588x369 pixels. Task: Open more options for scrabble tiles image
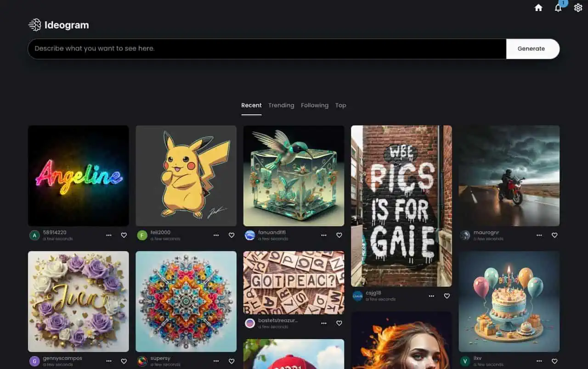click(x=324, y=323)
